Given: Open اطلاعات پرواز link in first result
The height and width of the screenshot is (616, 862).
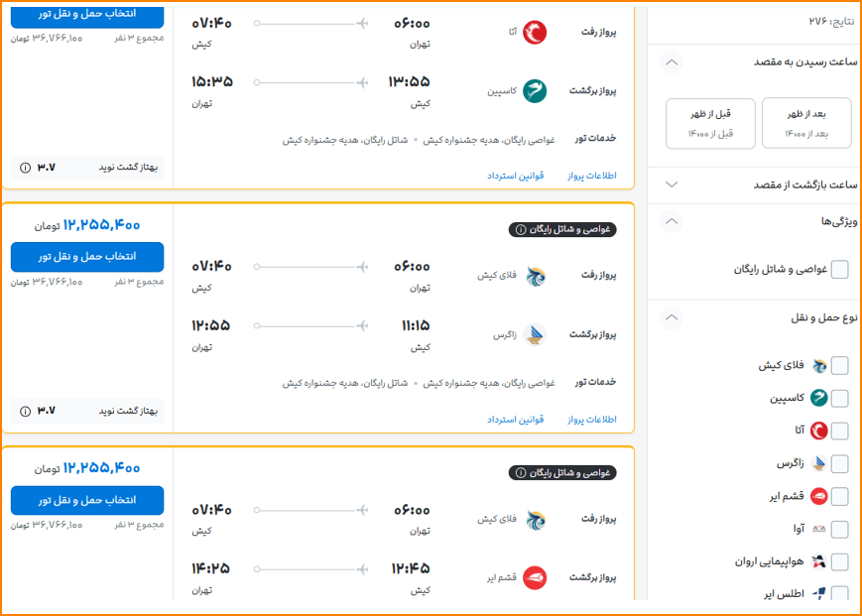Looking at the screenshot, I should (x=592, y=176).
